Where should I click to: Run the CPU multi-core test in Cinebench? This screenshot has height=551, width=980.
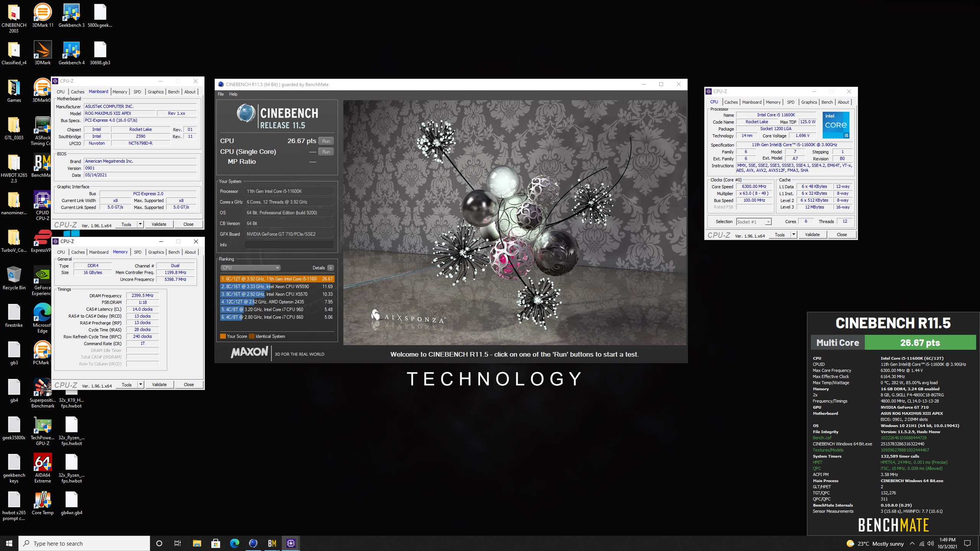[326, 141]
